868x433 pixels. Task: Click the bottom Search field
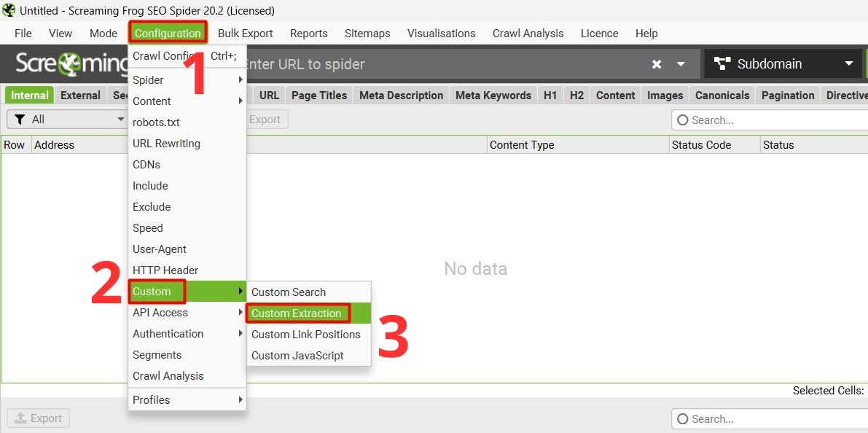[770, 419]
